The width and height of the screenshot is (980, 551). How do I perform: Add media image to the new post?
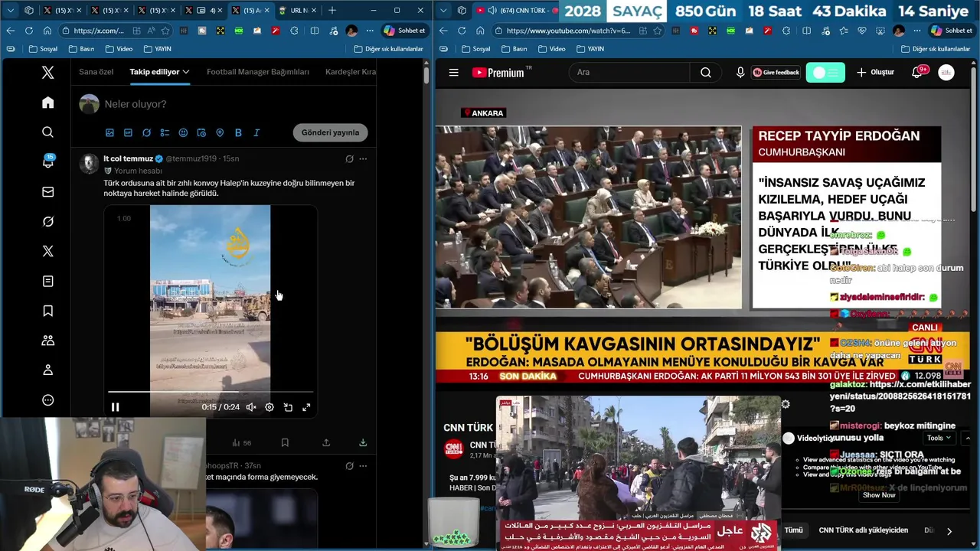pos(109,132)
